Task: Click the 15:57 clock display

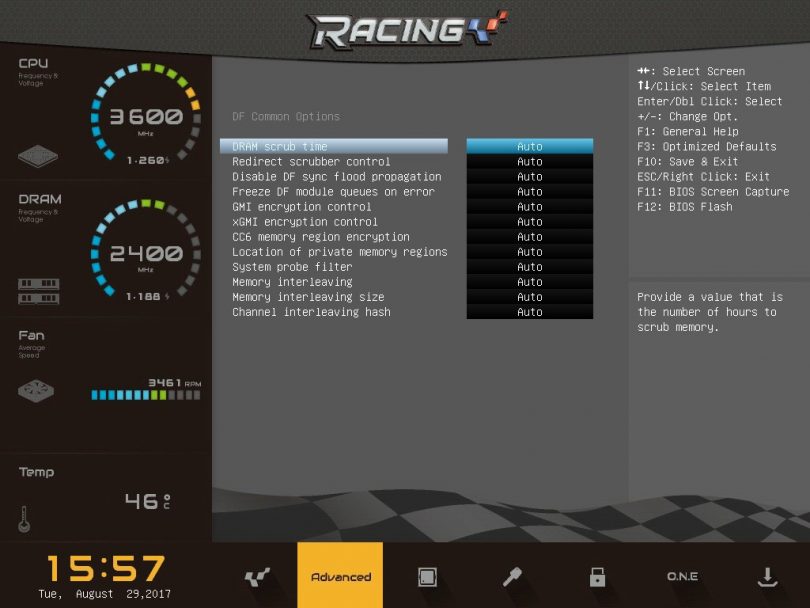Action: click(105, 569)
